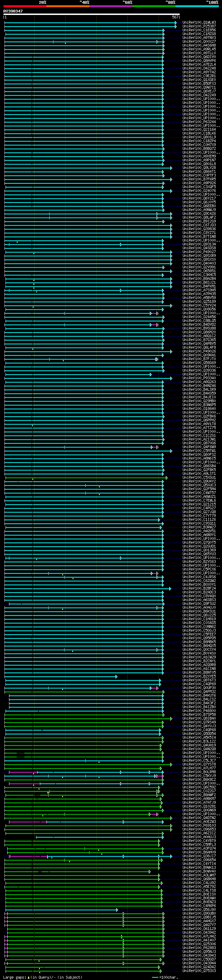This screenshot has width=222, height=980.
Task: Select hit UniRef100_C5XGU1
Action: (x=199, y=477)
